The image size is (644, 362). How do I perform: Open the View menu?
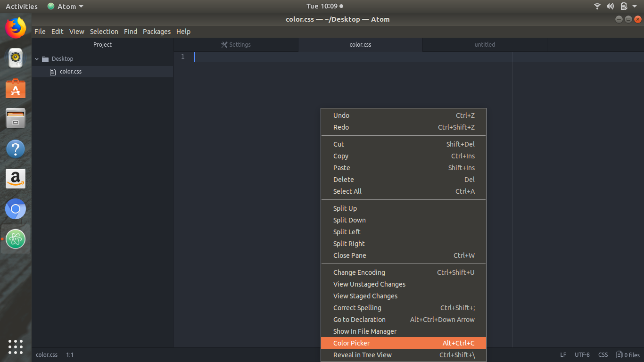pyautogui.click(x=77, y=32)
